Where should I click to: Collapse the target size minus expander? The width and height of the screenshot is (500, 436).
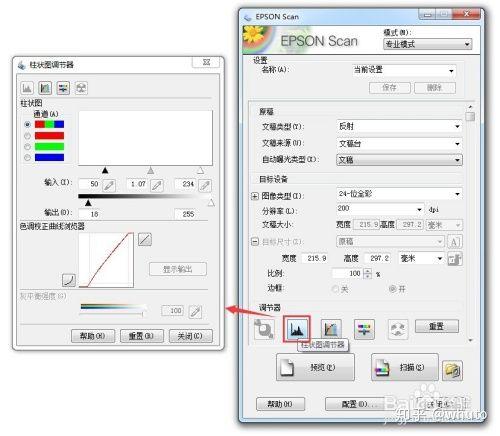tap(255, 242)
